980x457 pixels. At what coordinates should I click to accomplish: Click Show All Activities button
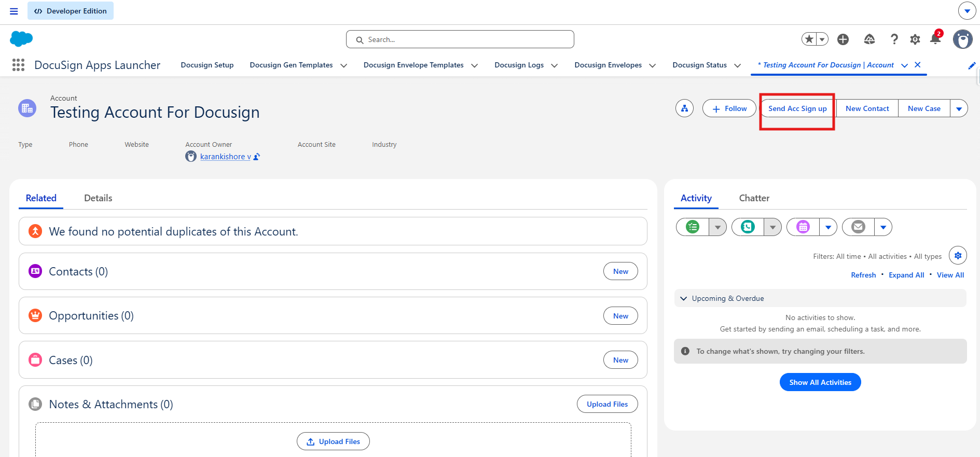point(820,382)
